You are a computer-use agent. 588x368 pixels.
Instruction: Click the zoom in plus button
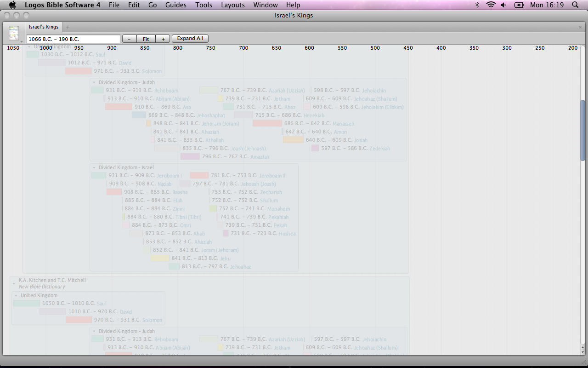163,39
